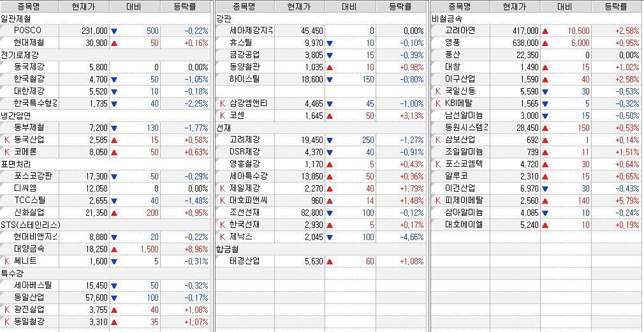Screen dimensions: 644x332
Task: Click 이구산업 stock name
Action: click(x=460, y=79)
